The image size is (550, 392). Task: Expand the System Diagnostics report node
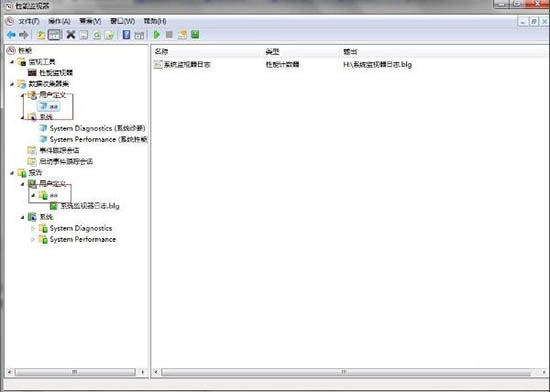coord(33,229)
